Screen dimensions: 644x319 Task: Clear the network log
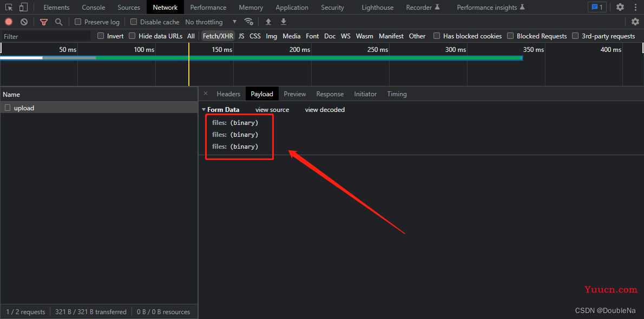pos(24,22)
